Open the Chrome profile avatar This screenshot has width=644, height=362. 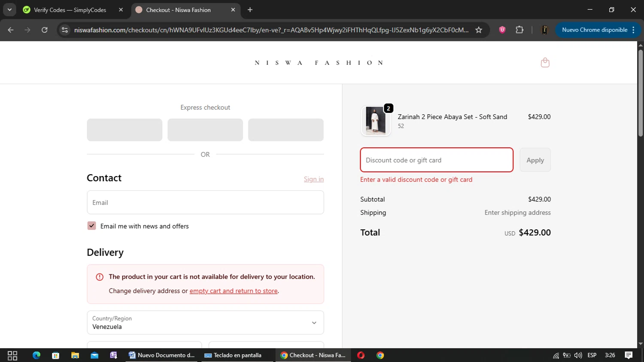(x=544, y=30)
